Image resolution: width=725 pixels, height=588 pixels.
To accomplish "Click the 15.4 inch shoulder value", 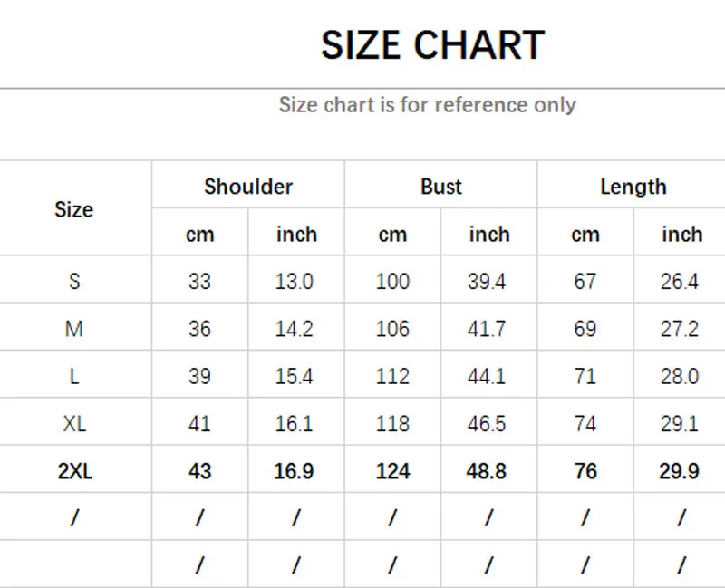I will [294, 376].
